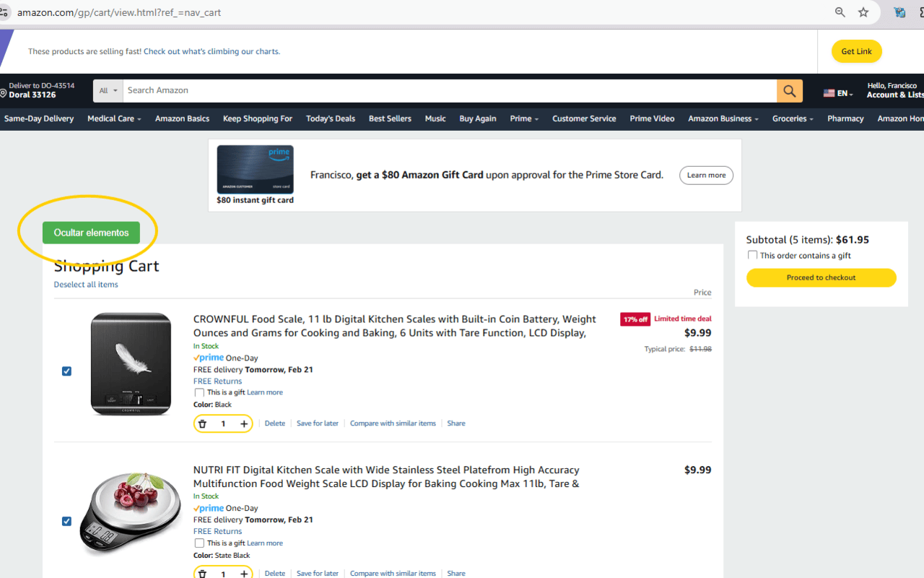Click in the Search Amazon field
The width and height of the screenshot is (924, 578).
click(x=450, y=91)
